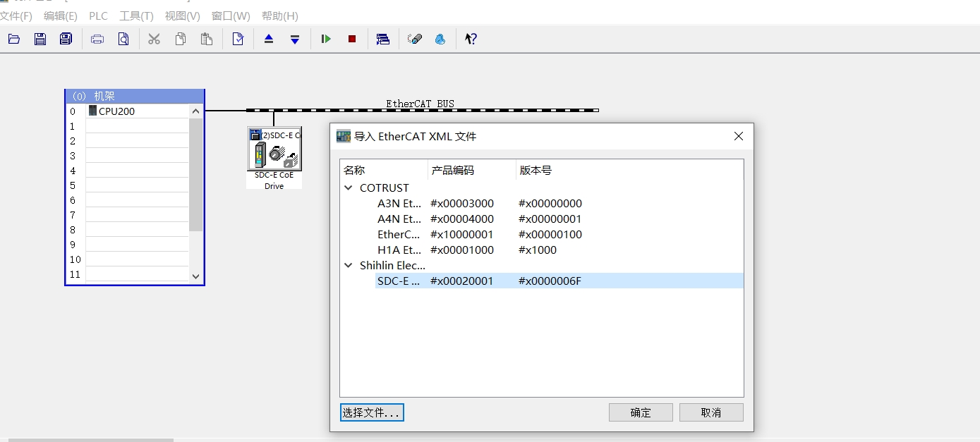Click the save-all double floppy icon
The image size is (980, 442).
66,39
